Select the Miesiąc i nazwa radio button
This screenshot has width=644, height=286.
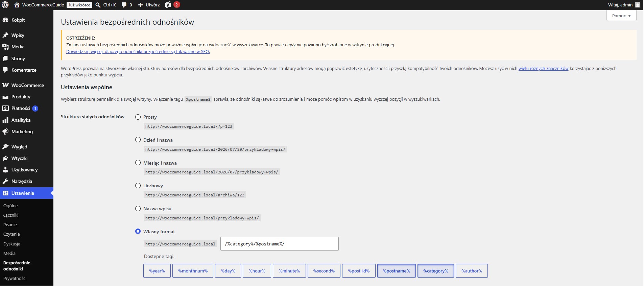pos(138,163)
